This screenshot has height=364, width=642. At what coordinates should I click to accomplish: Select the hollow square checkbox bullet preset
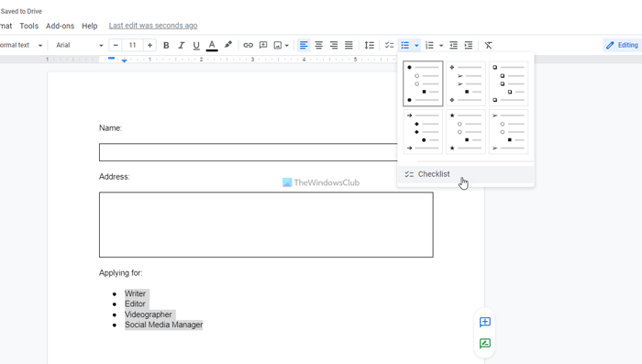[508, 83]
